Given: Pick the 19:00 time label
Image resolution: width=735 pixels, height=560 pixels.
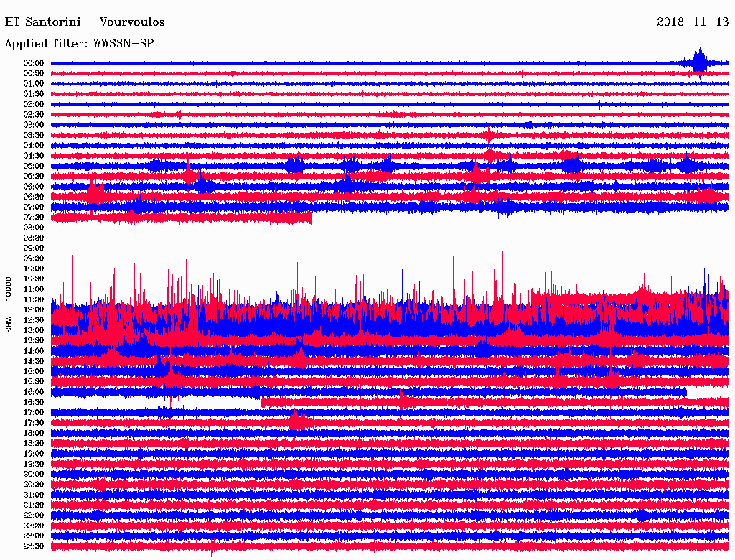Looking at the screenshot, I should click(34, 453).
